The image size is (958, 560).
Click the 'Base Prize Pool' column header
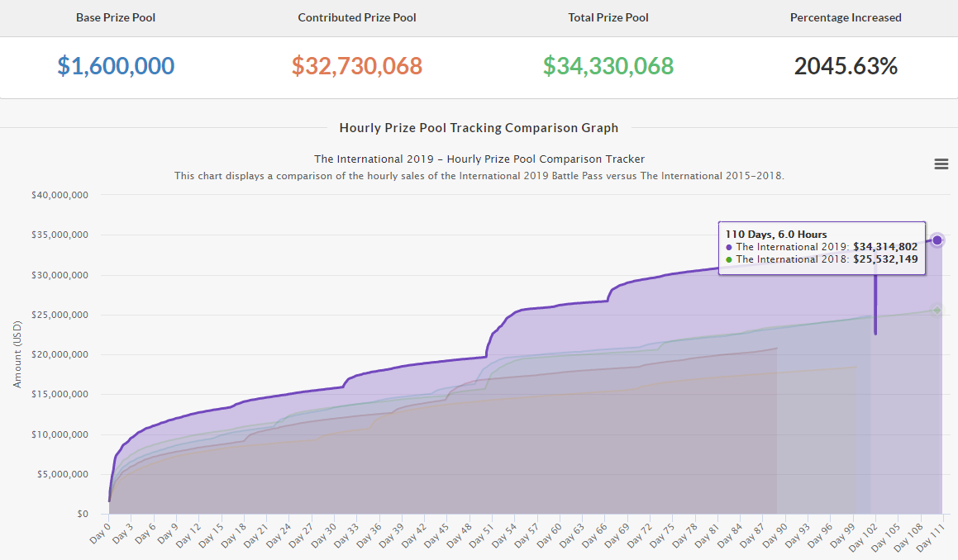click(116, 17)
